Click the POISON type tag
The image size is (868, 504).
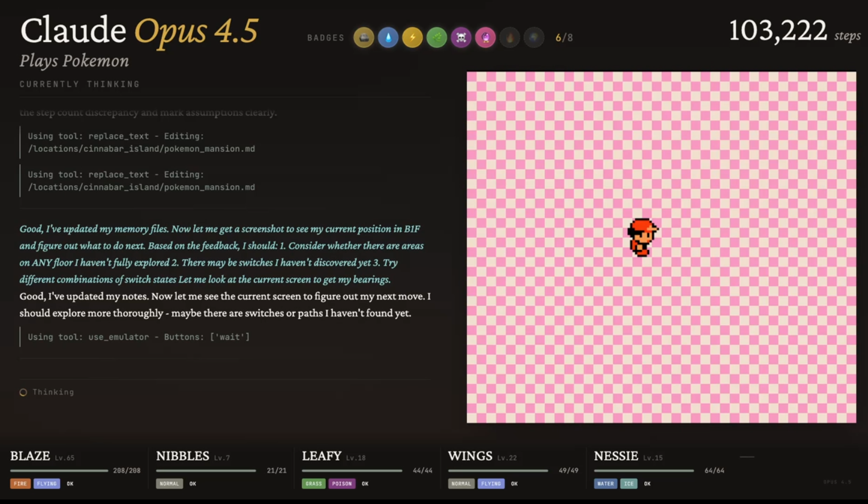tap(342, 484)
